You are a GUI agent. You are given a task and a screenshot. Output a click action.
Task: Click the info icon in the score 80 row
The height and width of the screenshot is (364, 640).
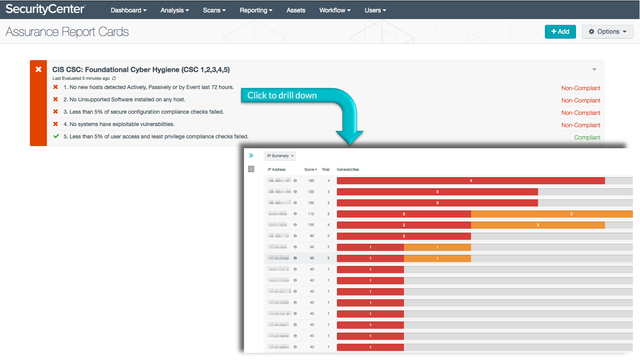(295, 236)
